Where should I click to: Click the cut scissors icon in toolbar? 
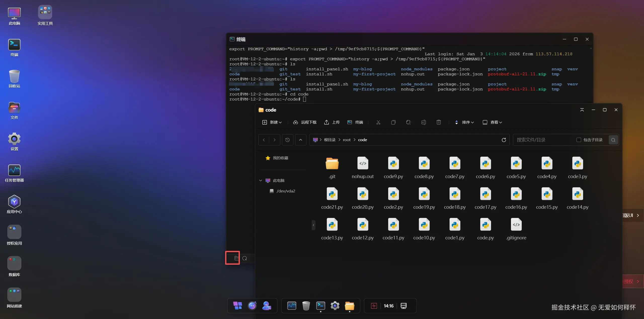pos(378,122)
